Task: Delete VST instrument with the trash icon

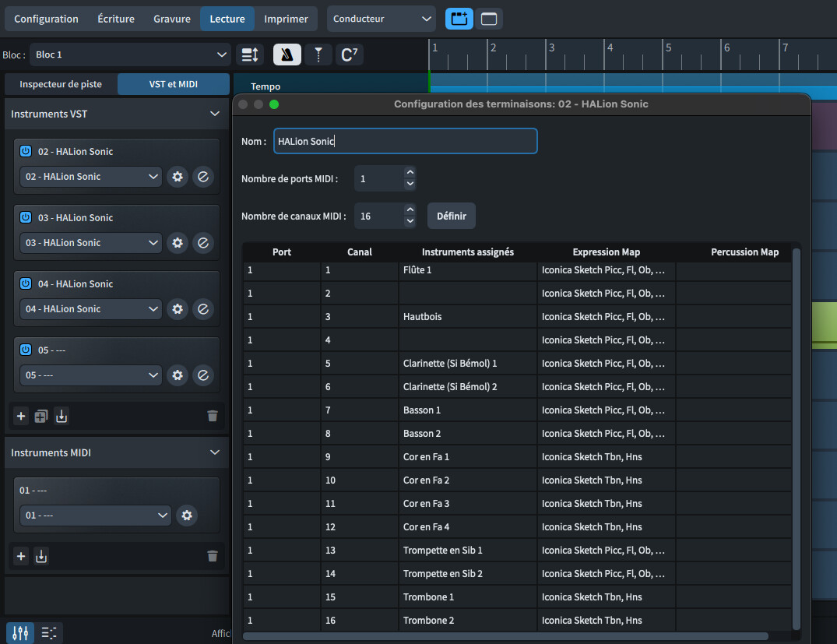Action: coord(213,416)
